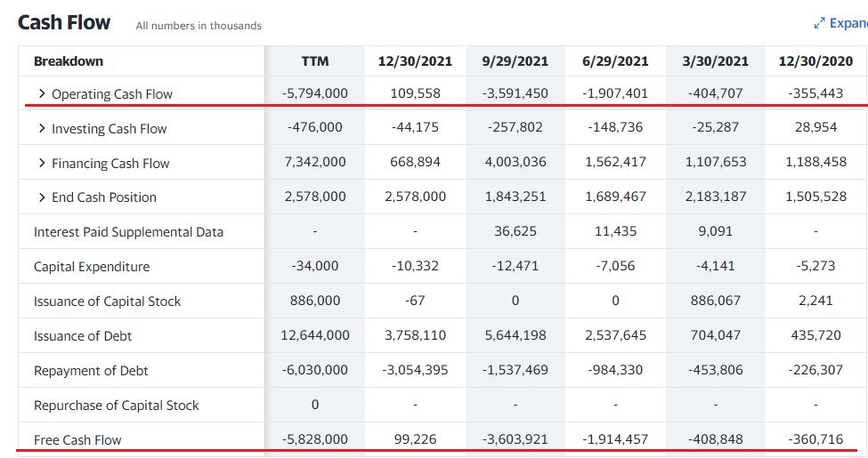Click Investing Cash Flow value 28,954
This screenshot has height=458, width=868.
tap(816, 126)
